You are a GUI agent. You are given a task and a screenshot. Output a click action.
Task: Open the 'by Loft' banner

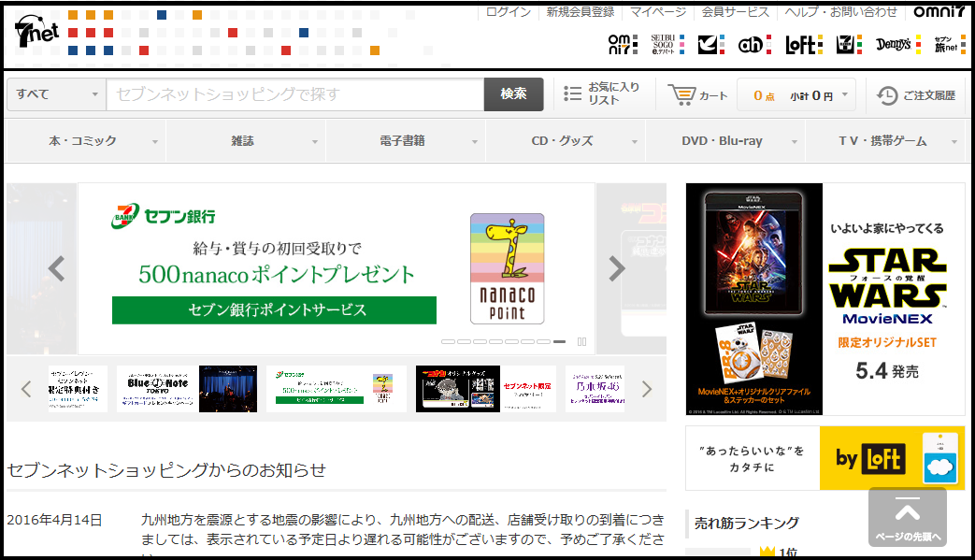click(x=824, y=458)
